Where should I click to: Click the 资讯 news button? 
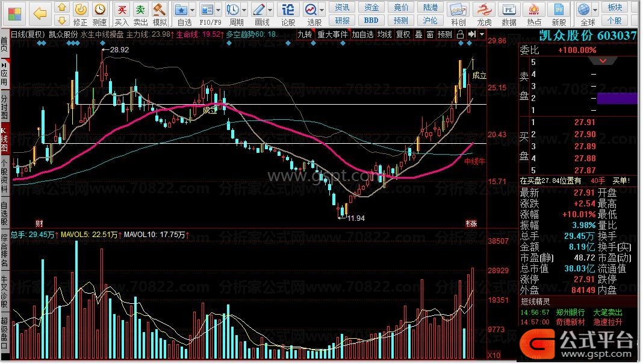342,7
